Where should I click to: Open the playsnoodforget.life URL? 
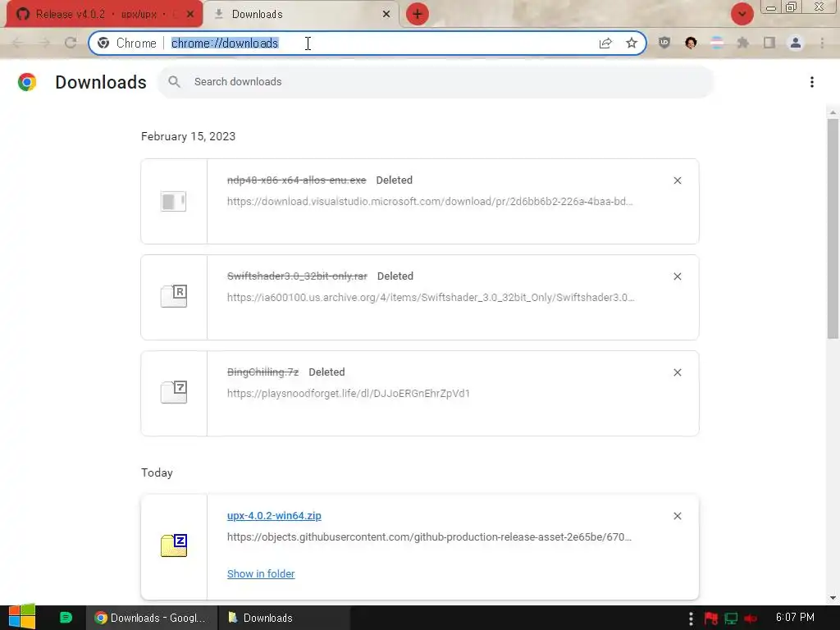coord(348,393)
